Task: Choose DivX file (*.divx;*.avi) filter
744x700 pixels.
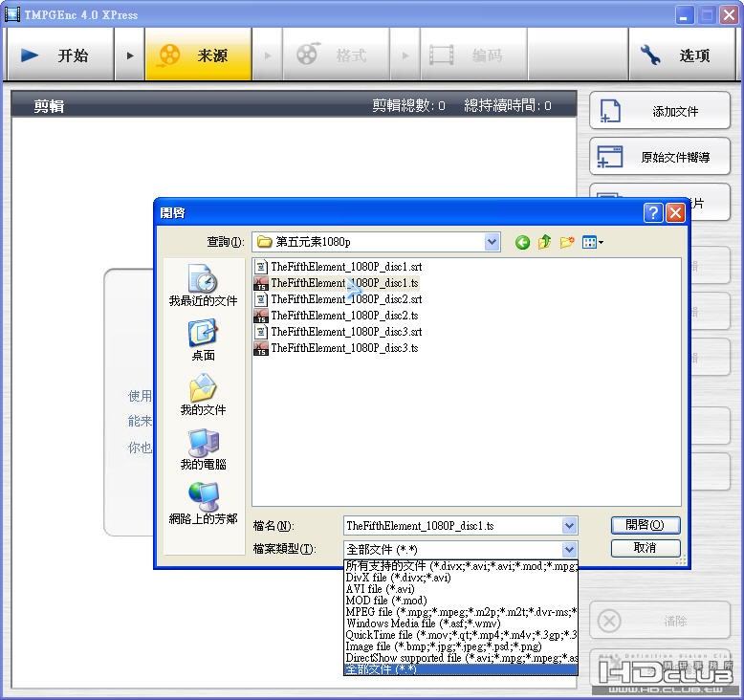Action: [461, 578]
